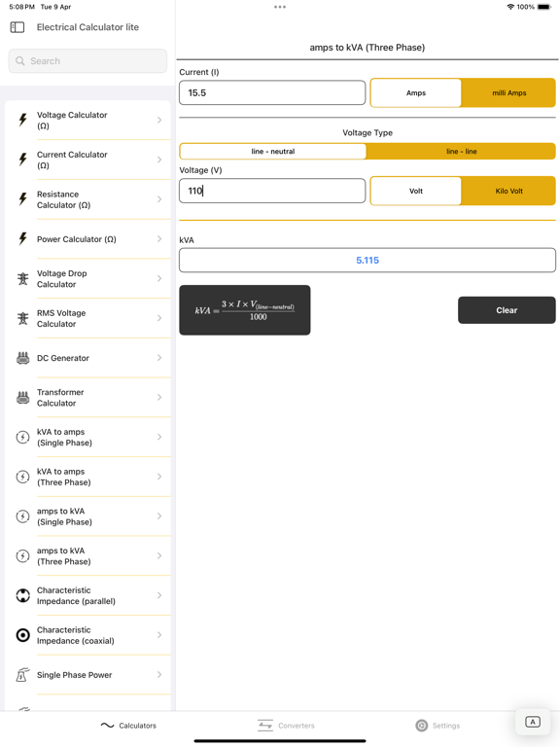Open RMS Voltage Calculator

tap(87, 318)
